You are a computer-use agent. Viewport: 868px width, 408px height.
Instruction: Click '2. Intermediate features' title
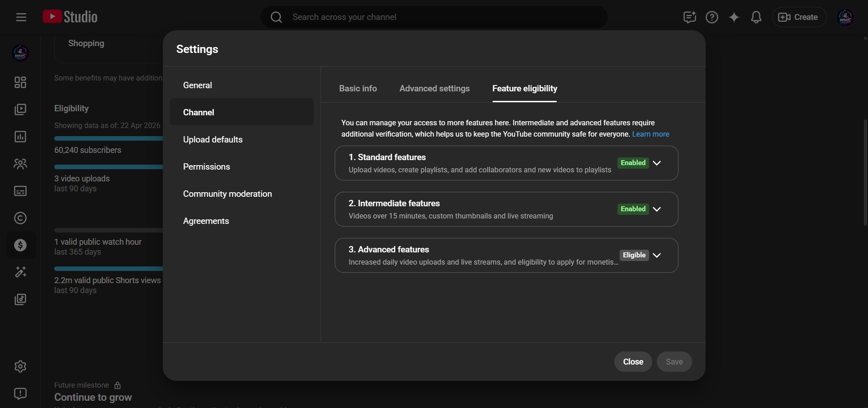point(394,204)
